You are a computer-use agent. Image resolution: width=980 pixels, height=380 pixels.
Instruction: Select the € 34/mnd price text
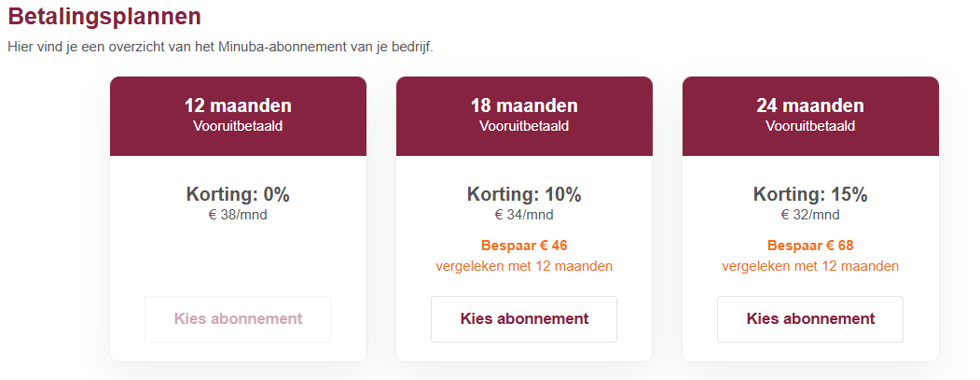pos(524,216)
